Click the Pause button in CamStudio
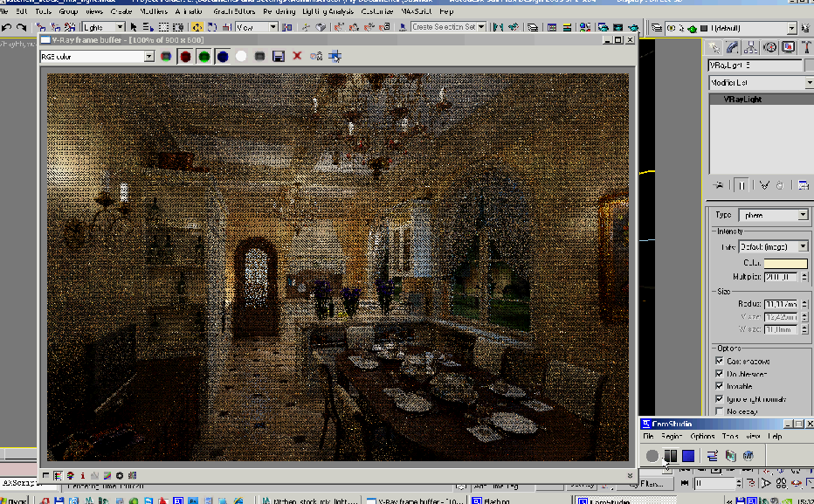The image size is (814, 504). 670,456
